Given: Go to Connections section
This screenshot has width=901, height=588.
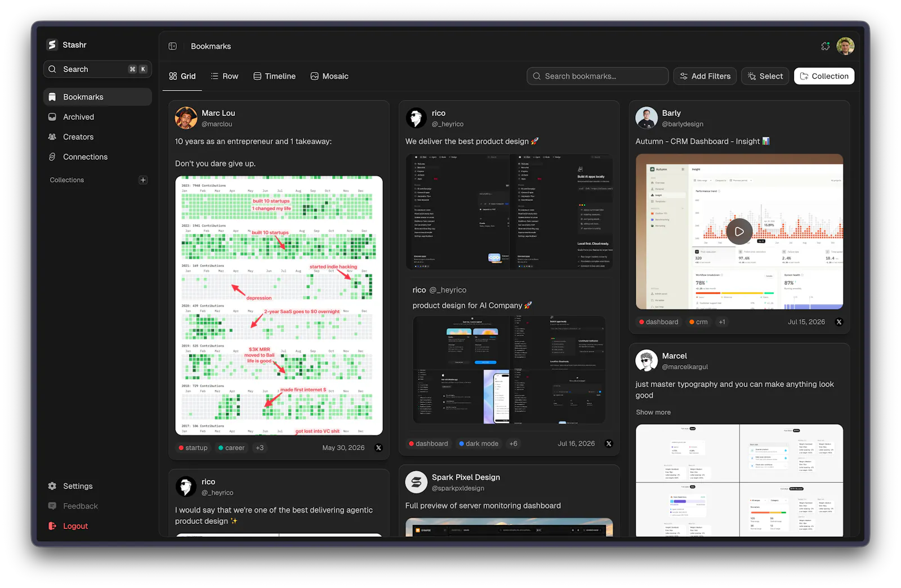Looking at the screenshot, I should pos(97,157).
